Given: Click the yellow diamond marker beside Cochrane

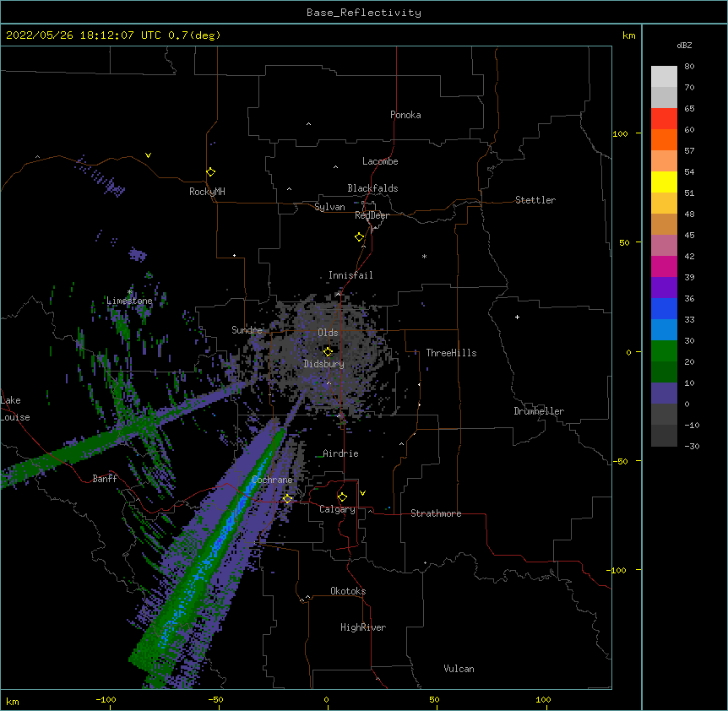Looking at the screenshot, I should 288,498.
